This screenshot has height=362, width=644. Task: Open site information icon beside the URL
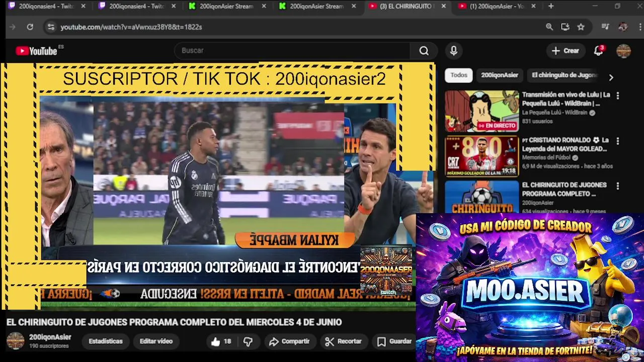click(x=51, y=27)
